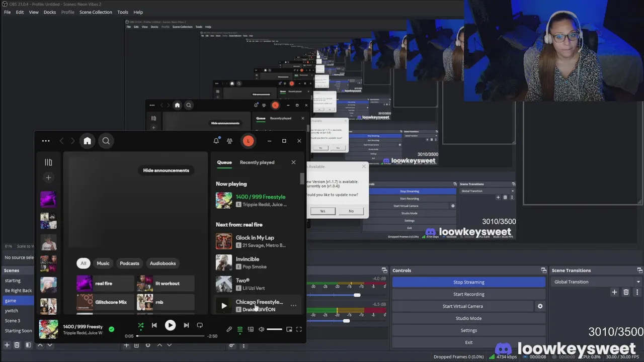Select the Queue tab in Spotify

(x=224, y=162)
